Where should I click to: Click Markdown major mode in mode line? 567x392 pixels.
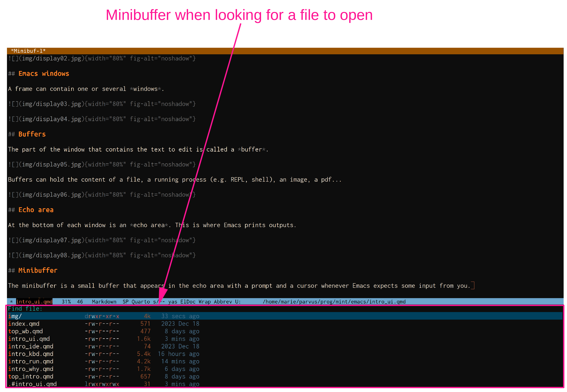104,302
